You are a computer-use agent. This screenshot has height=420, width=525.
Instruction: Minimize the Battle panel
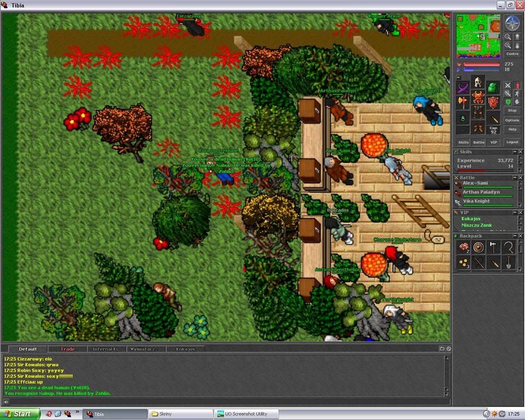click(x=515, y=178)
